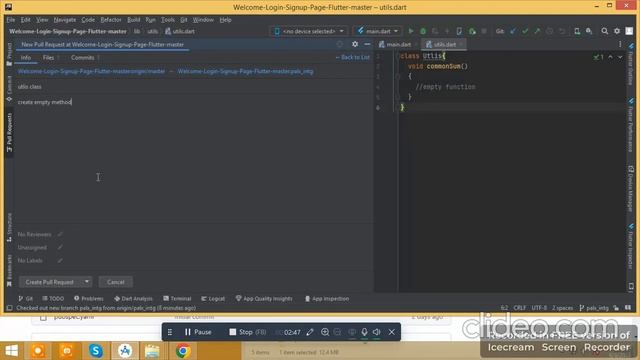Viewport: 640px width, 360px height.
Task: Open the Navigate menu
Action: (64, 20)
